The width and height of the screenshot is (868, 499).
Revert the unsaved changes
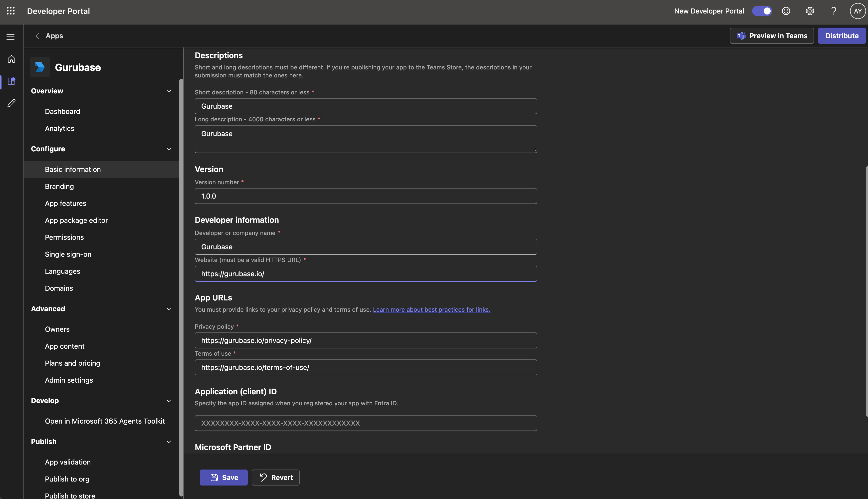(275, 478)
